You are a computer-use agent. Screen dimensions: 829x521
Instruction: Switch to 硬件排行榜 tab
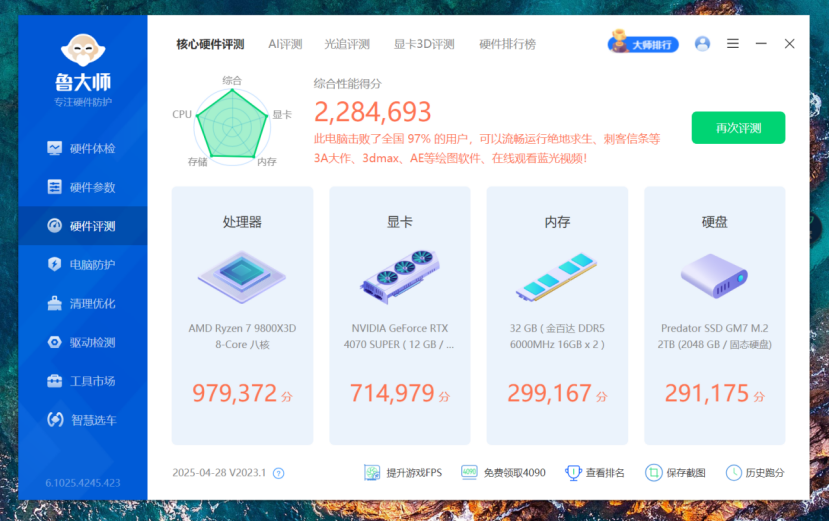[508, 44]
